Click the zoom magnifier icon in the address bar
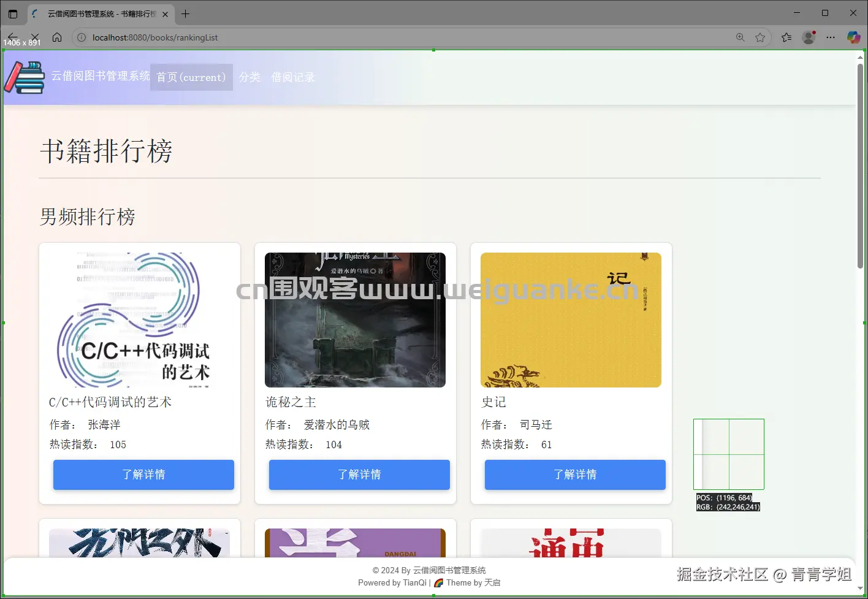The width and height of the screenshot is (868, 599). click(740, 37)
